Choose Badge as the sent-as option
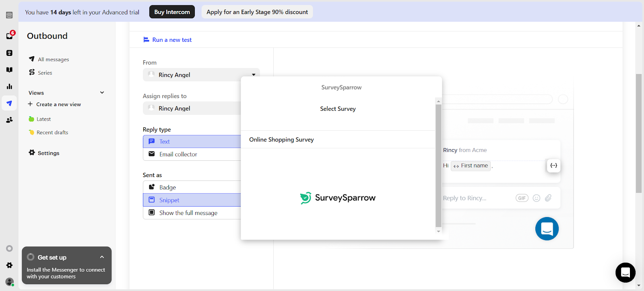Screen dimensions: 644x291 [192, 187]
